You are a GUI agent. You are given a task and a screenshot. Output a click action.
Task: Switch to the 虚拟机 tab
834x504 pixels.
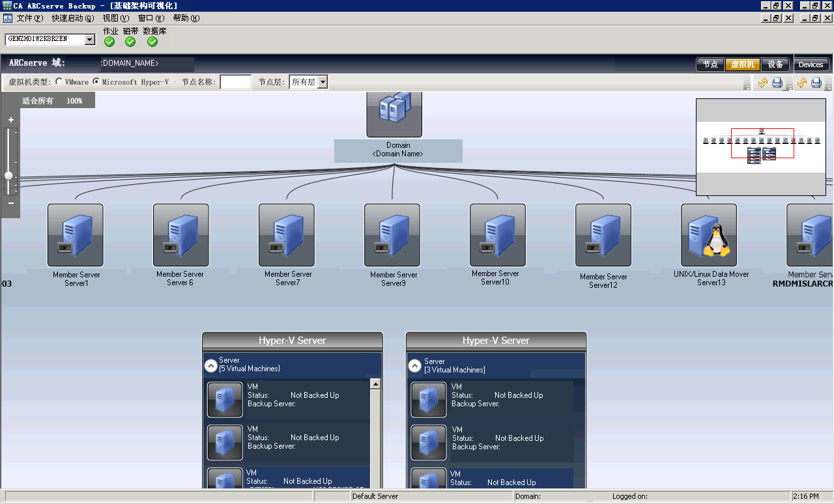point(743,64)
